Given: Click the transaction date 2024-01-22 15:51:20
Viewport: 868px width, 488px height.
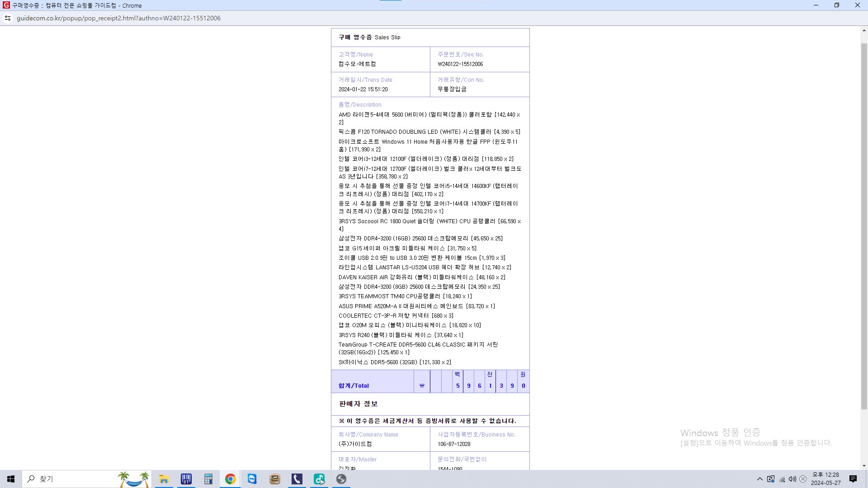Looking at the screenshot, I should (x=363, y=89).
